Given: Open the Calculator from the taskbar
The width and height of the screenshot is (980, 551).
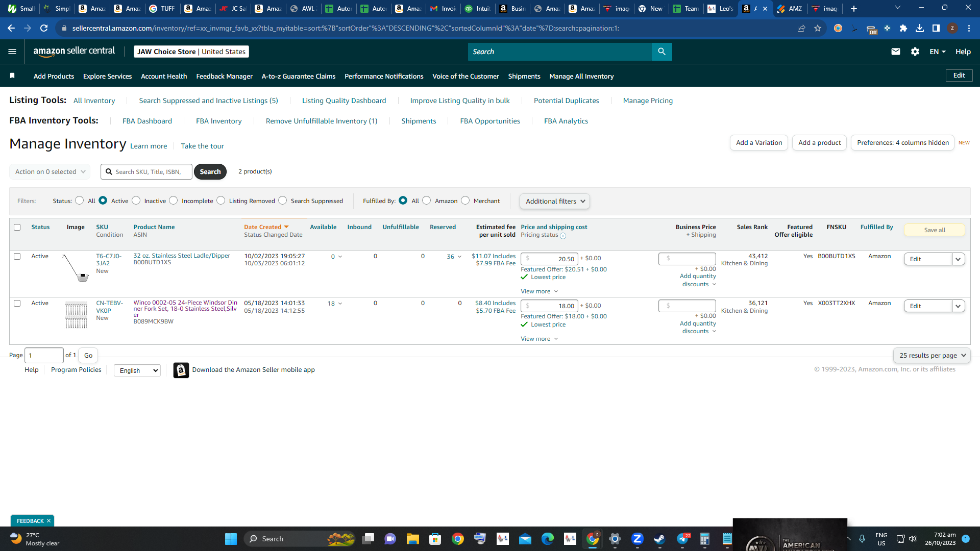Looking at the screenshot, I should (x=704, y=539).
